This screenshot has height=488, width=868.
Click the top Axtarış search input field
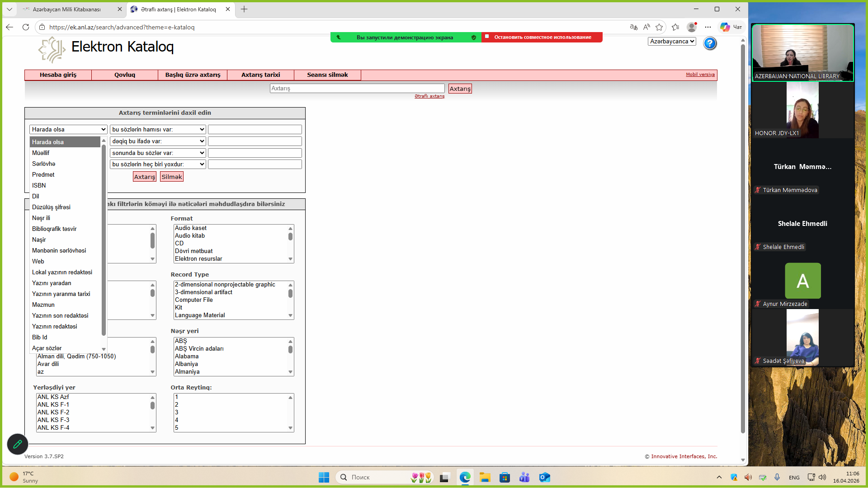click(x=357, y=89)
